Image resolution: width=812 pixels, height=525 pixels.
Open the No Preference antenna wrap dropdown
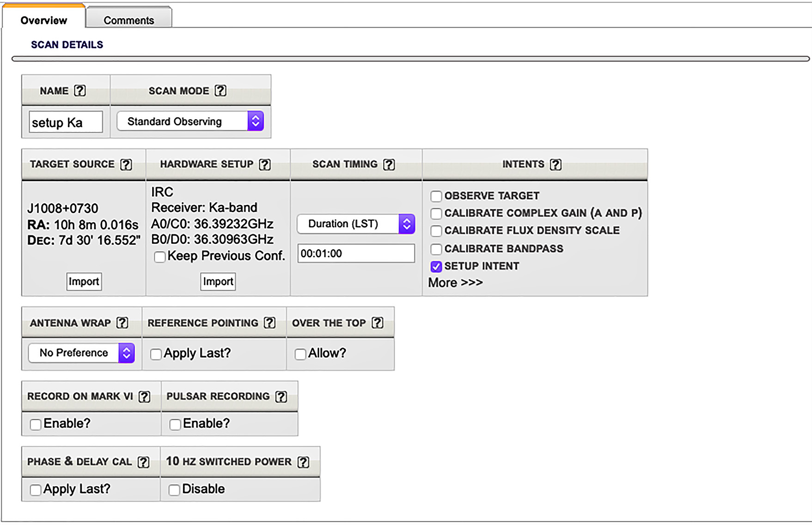tap(81, 353)
